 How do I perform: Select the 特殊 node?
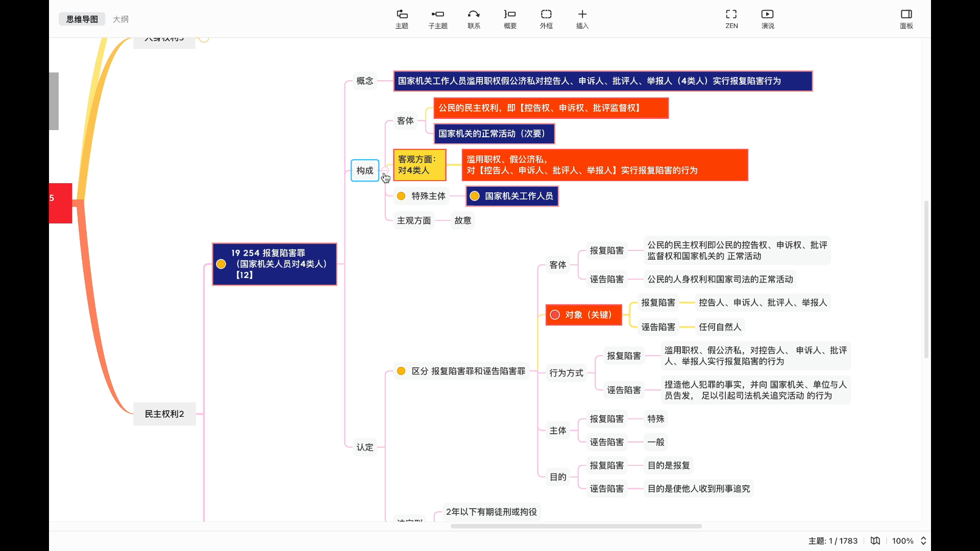[x=656, y=419]
